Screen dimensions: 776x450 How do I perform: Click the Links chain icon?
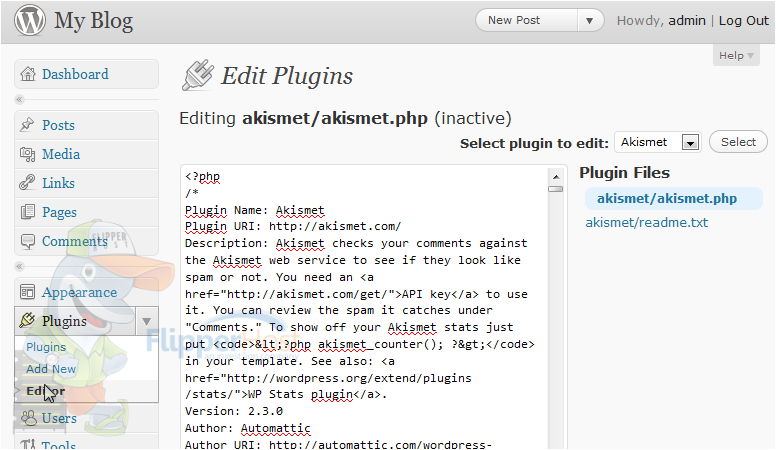click(x=27, y=183)
